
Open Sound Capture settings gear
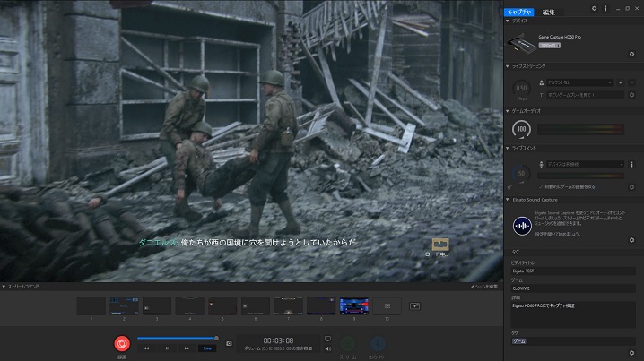(631, 240)
